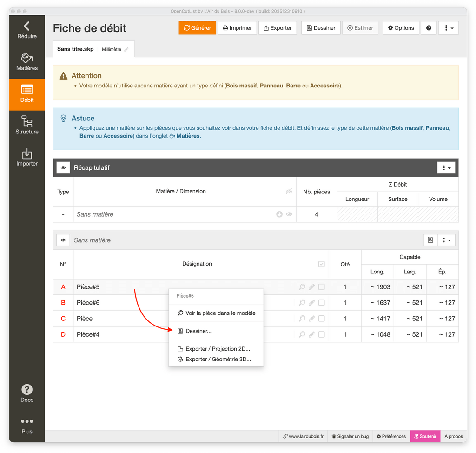Expand the top toolbar three-dot dropdown
This screenshot has height=453, width=476.
coord(449,28)
